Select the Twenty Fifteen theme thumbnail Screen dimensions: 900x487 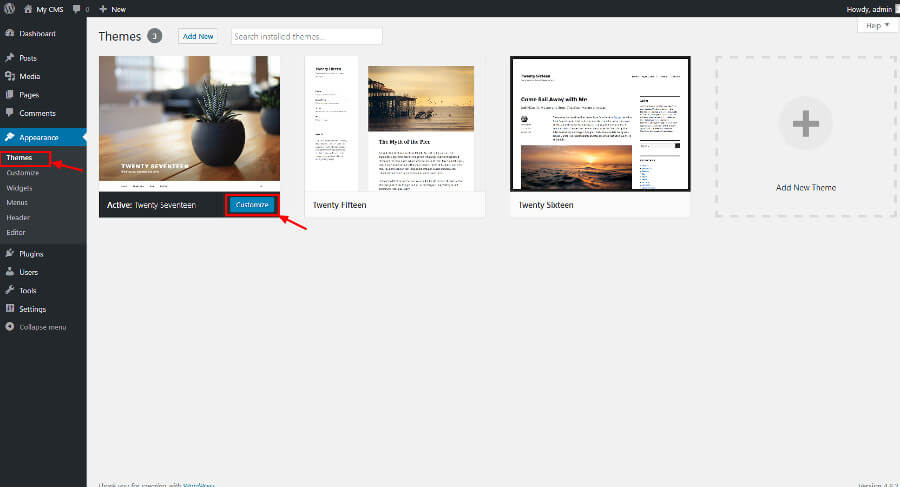point(394,123)
